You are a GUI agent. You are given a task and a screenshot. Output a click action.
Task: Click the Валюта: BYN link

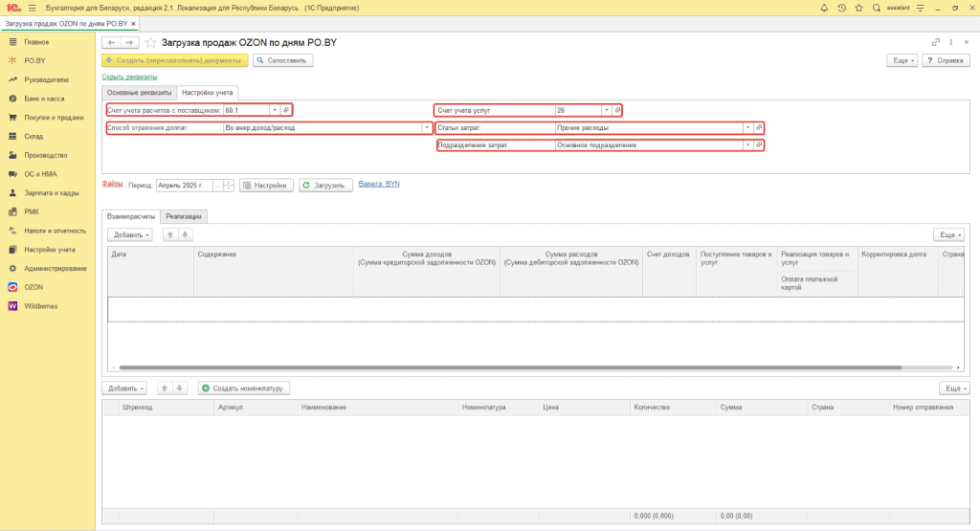379,185
